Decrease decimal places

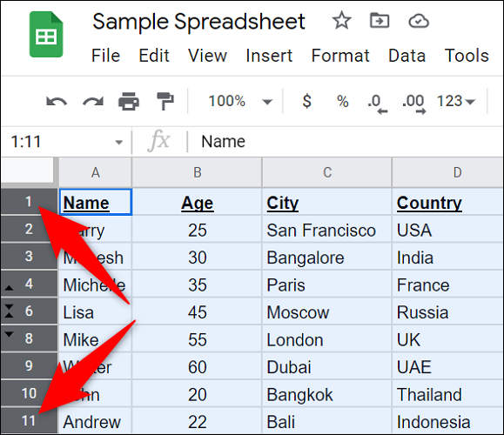(x=378, y=104)
